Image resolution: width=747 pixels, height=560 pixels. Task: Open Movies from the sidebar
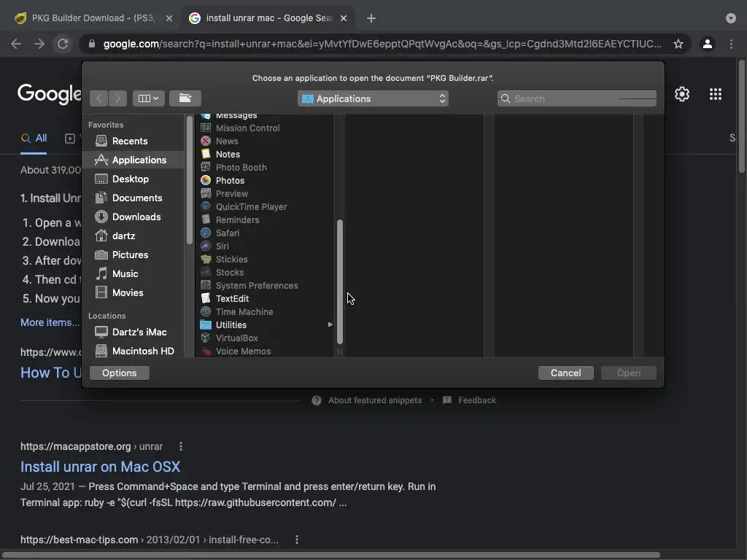pos(133,293)
